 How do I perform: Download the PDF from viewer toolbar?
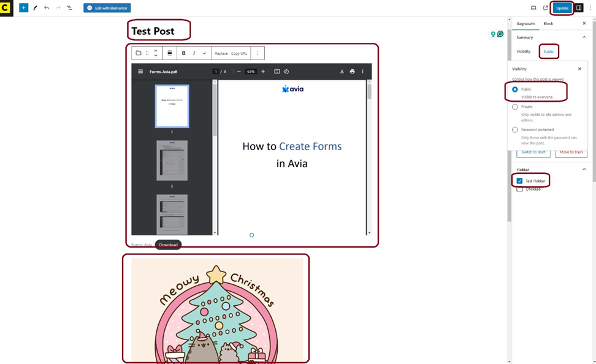[342, 72]
